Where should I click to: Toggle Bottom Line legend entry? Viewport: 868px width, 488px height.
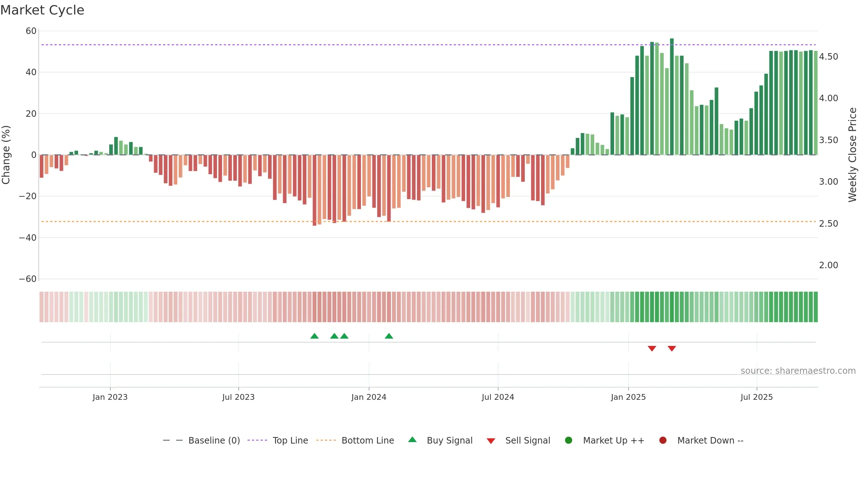point(355,440)
